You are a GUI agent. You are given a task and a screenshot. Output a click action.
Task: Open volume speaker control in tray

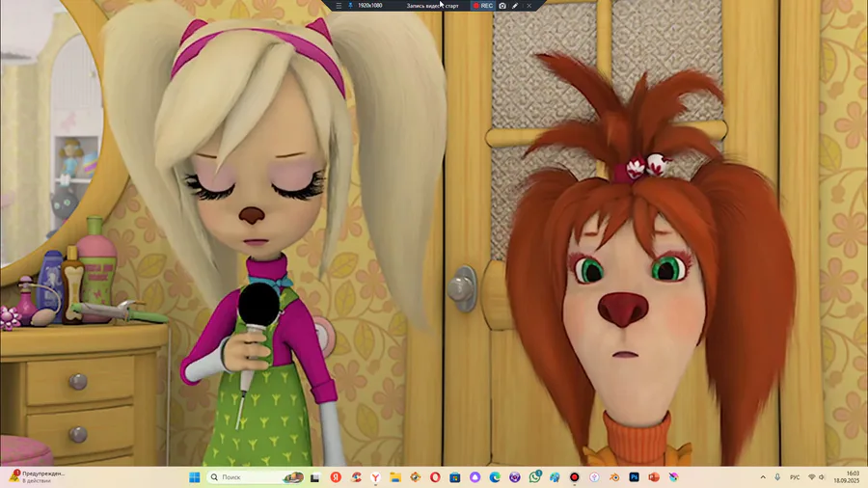click(822, 477)
